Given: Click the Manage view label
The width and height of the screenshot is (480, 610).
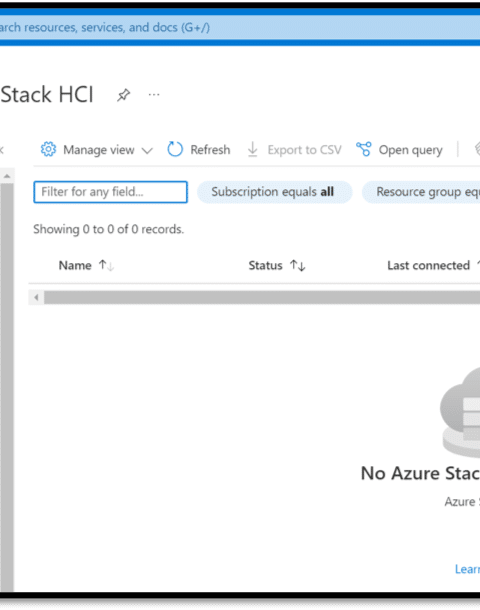Looking at the screenshot, I should pyautogui.click(x=99, y=150).
